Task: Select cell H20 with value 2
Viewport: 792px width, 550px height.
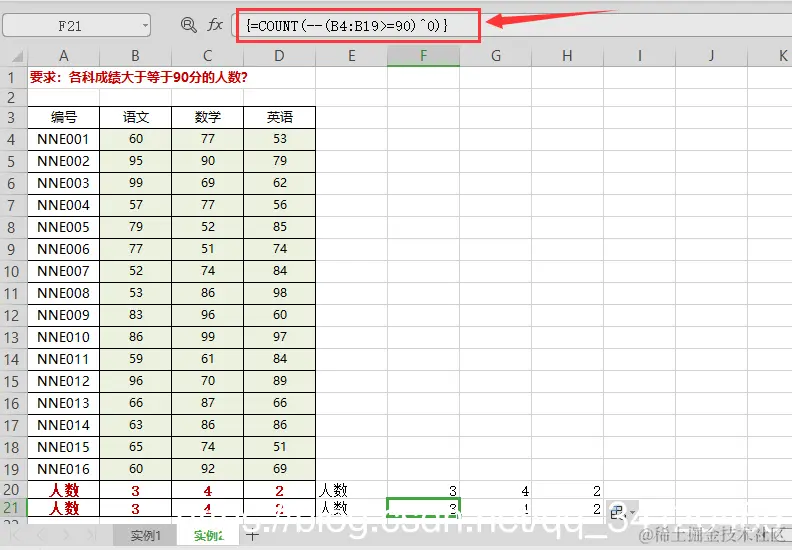Action: pos(567,490)
